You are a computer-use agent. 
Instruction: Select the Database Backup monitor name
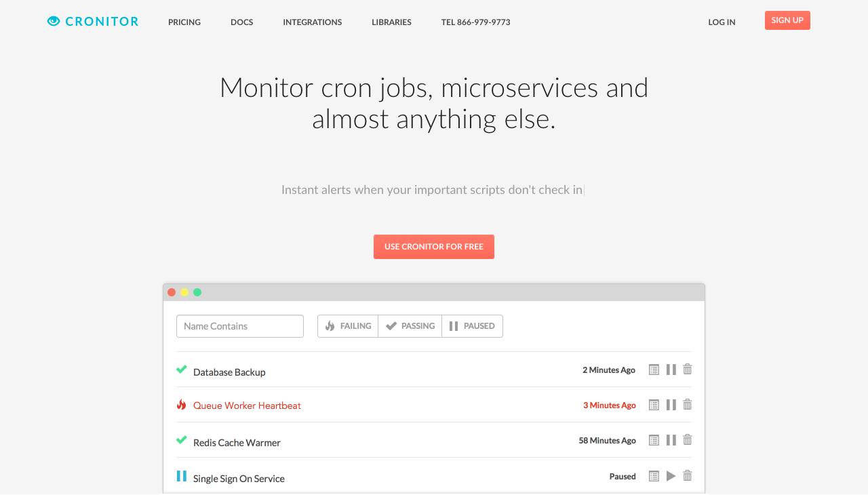pos(229,372)
